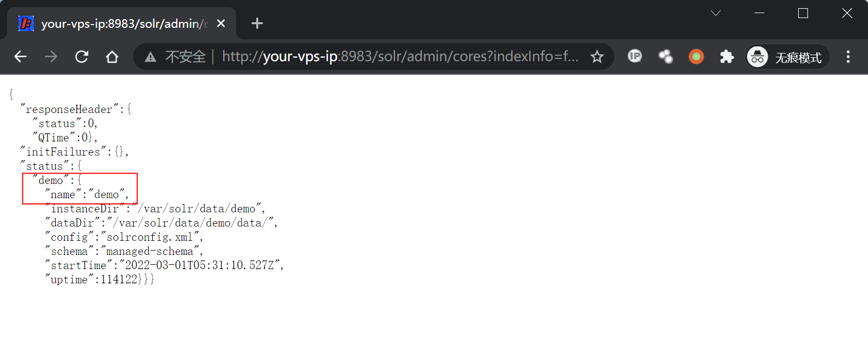868x345 pixels.
Task: Click the 无痕模式 incognito button
Action: point(787,57)
